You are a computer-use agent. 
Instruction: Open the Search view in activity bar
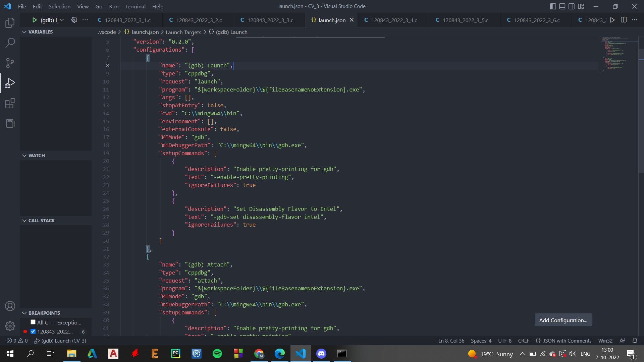click(10, 43)
